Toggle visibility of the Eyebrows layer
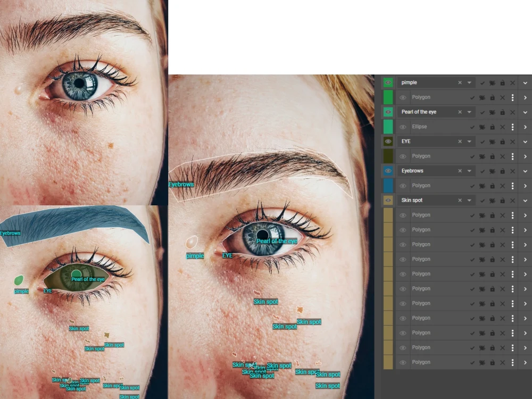Screen dimensions: 532x399 click(x=388, y=170)
